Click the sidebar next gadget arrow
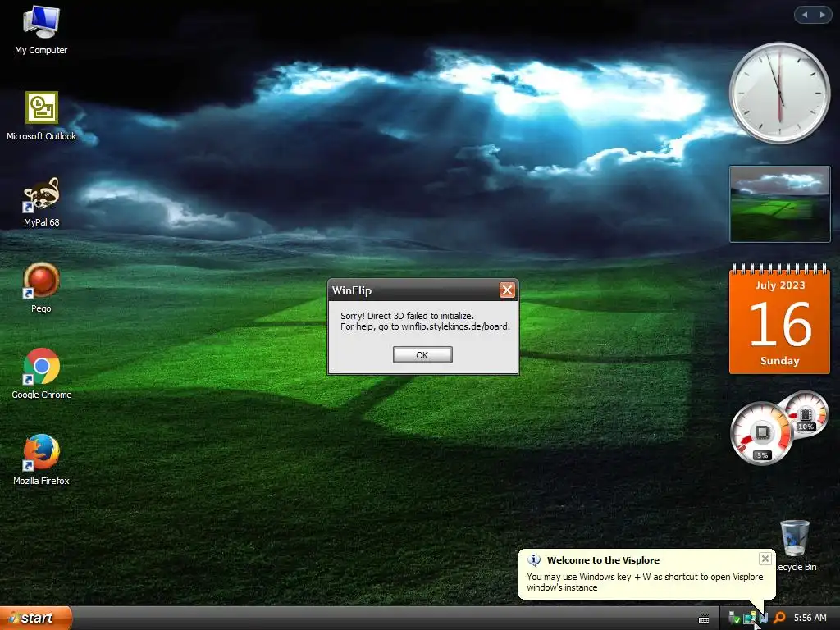840x630 pixels. click(822, 15)
